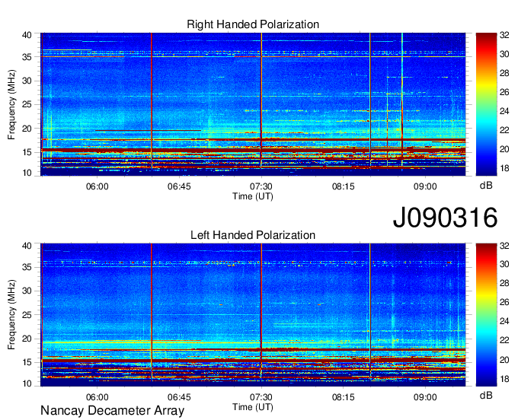This screenshot has width=518, height=420.
Task: Click the 06:00 tick on the top time axis
Action: [98, 186]
